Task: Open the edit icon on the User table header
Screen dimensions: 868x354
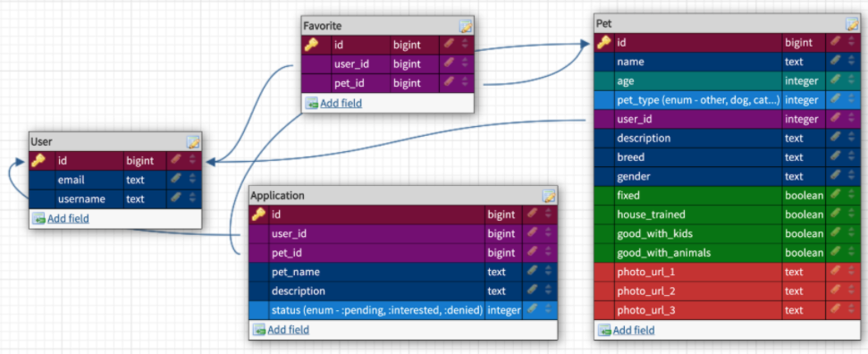Action: click(x=193, y=142)
